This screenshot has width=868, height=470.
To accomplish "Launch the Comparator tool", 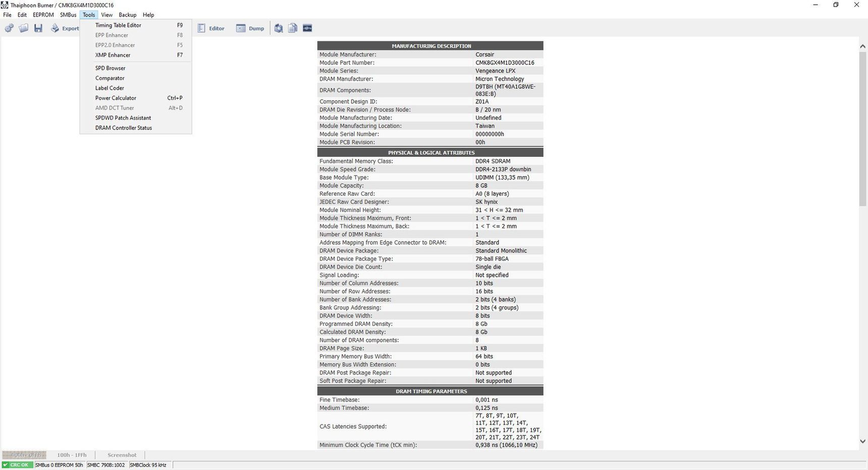I will click(136, 78).
